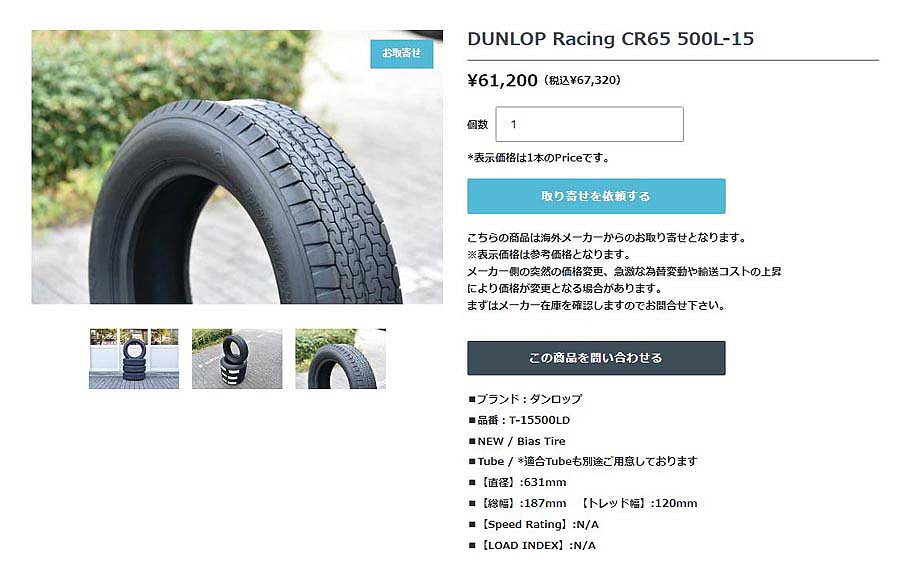Click the DUNLOP Racing CR65 product title

[x=610, y=39]
